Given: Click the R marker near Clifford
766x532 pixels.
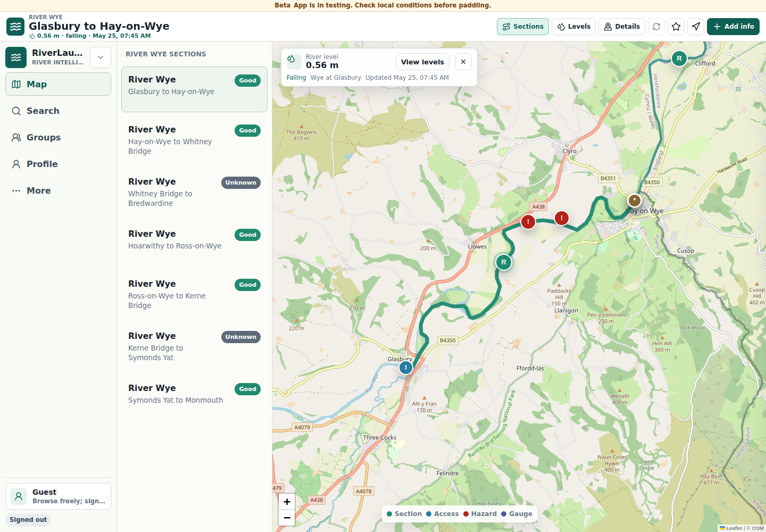Looking at the screenshot, I should click(x=679, y=59).
